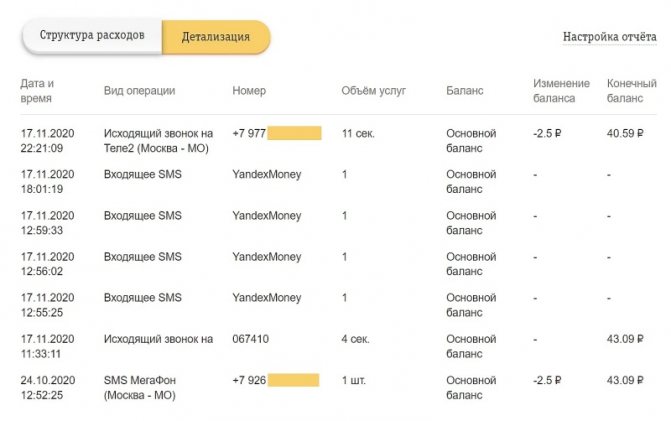This screenshot has width=671, height=421.
Task: Click the 11 сек. service volume value
Action: 358,133
